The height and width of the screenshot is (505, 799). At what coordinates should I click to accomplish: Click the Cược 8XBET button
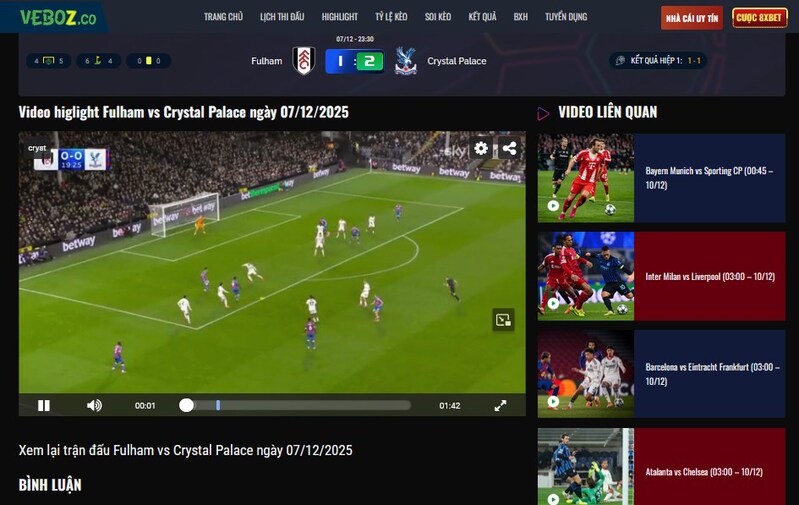point(760,18)
